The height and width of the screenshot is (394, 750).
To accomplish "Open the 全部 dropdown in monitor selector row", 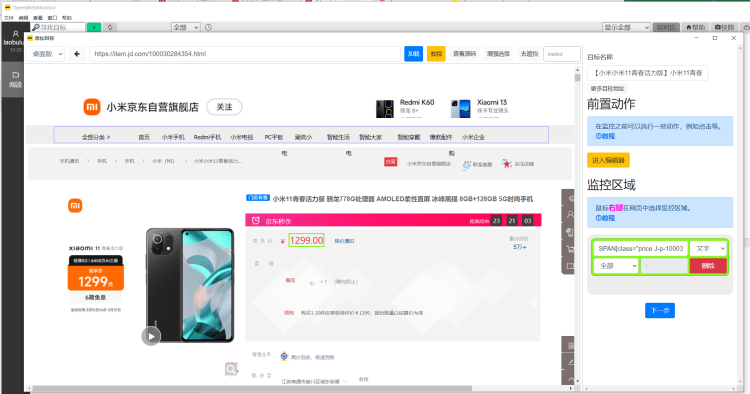I will 616,266.
